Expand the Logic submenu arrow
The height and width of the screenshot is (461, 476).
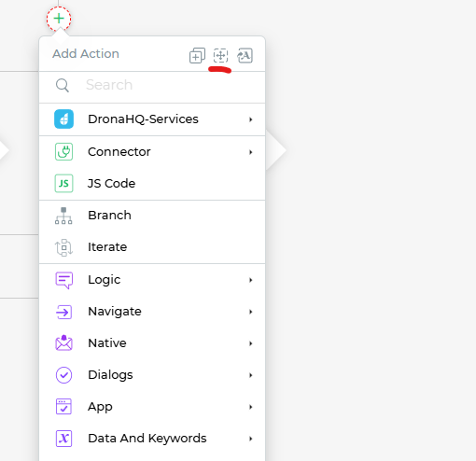pos(250,280)
